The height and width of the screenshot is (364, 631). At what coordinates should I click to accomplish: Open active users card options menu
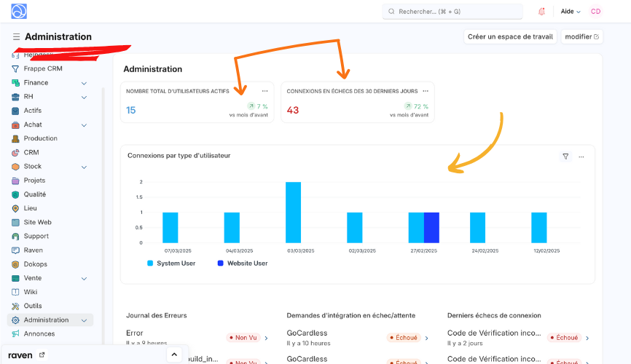tap(264, 91)
